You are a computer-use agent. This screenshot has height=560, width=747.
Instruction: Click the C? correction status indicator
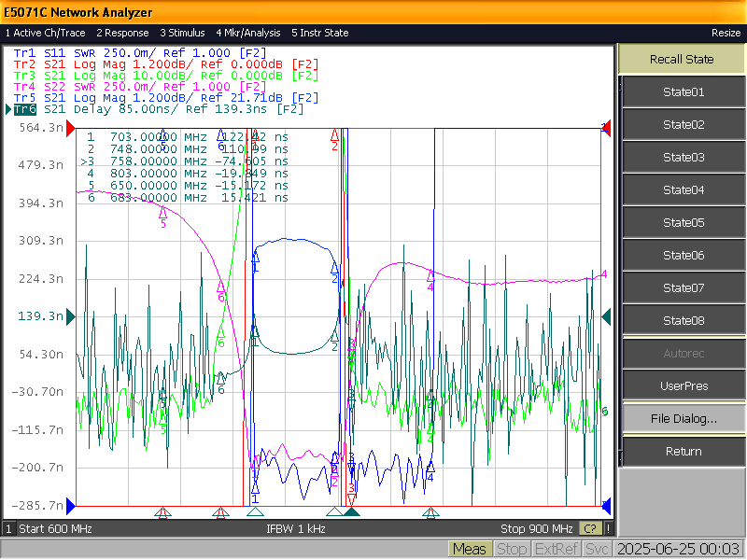point(590,528)
